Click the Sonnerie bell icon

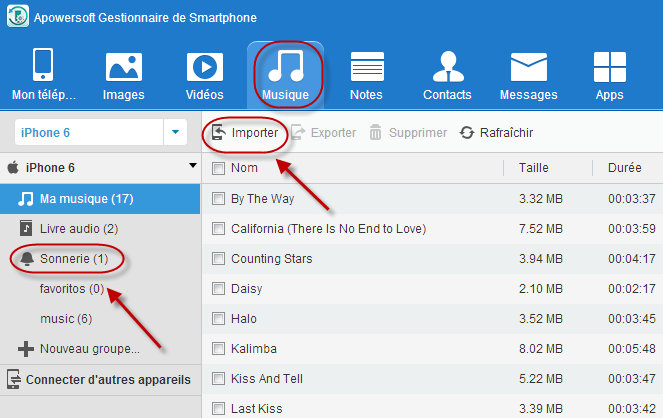[x=27, y=259]
